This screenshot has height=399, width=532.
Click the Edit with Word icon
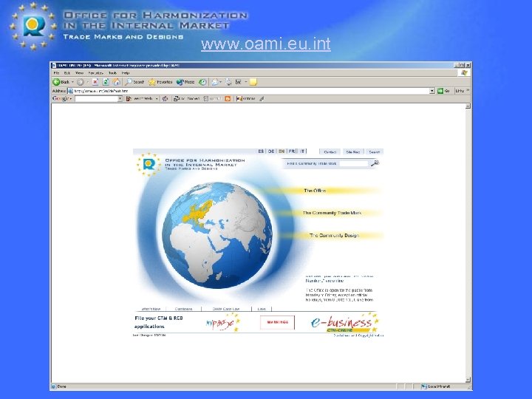(x=239, y=82)
